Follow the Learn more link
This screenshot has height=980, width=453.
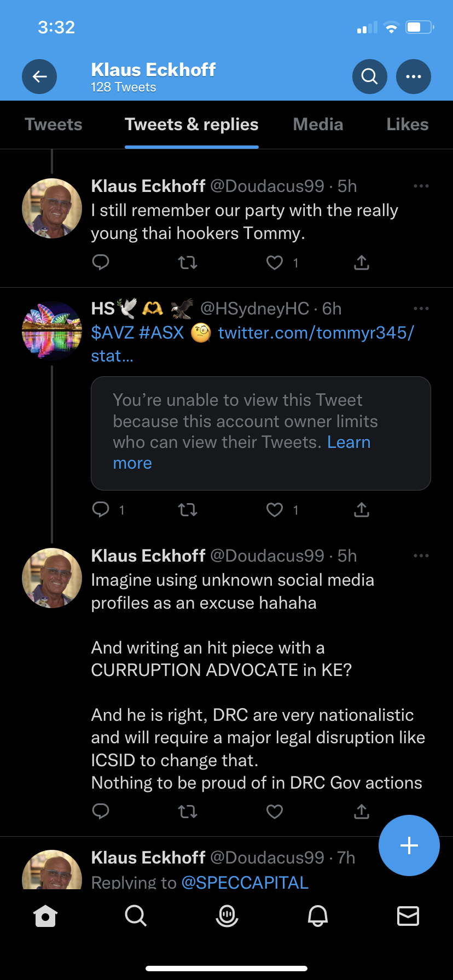349,442
